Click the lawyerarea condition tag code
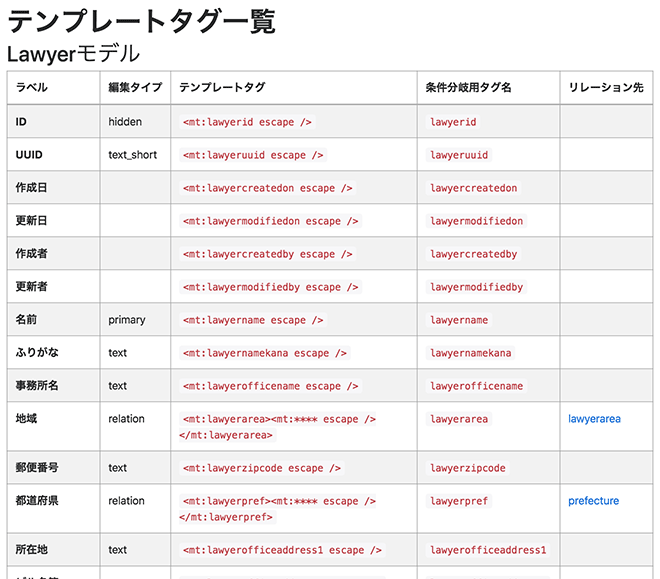The image size is (660, 579). [459, 419]
